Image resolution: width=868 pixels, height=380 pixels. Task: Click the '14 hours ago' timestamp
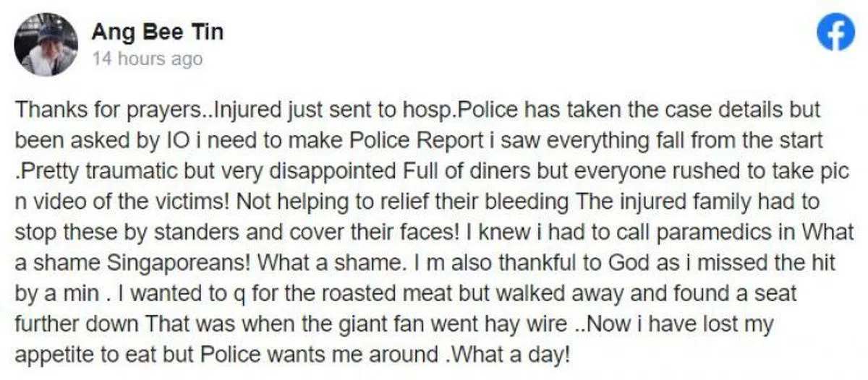pos(147,59)
